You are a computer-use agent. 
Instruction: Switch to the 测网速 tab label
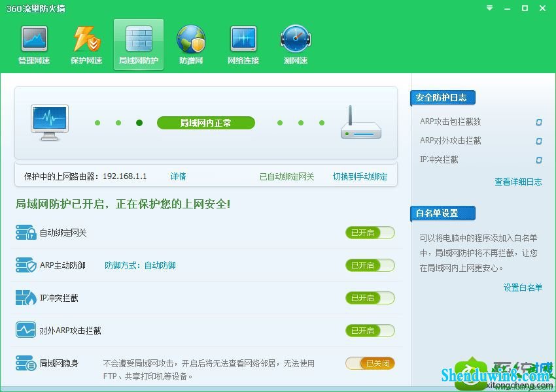[296, 61]
